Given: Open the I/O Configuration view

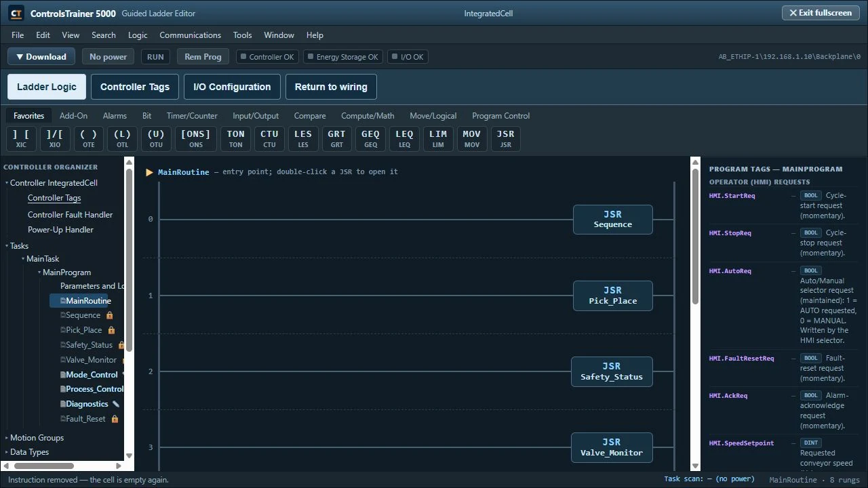Looking at the screenshot, I should (232, 87).
